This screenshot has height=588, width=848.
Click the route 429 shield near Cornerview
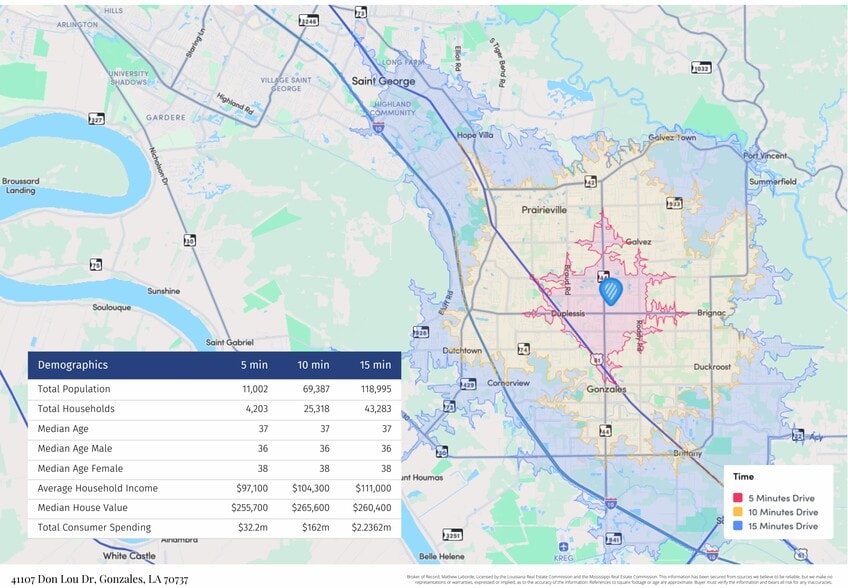[x=468, y=385]
